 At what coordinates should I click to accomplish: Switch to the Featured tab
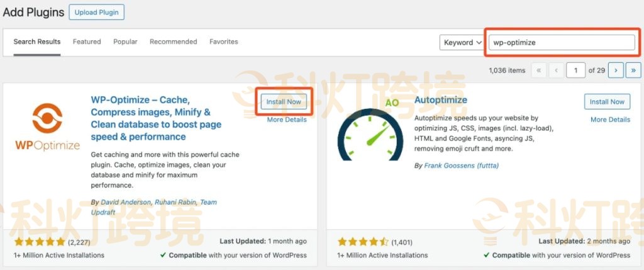pos(87,42)
